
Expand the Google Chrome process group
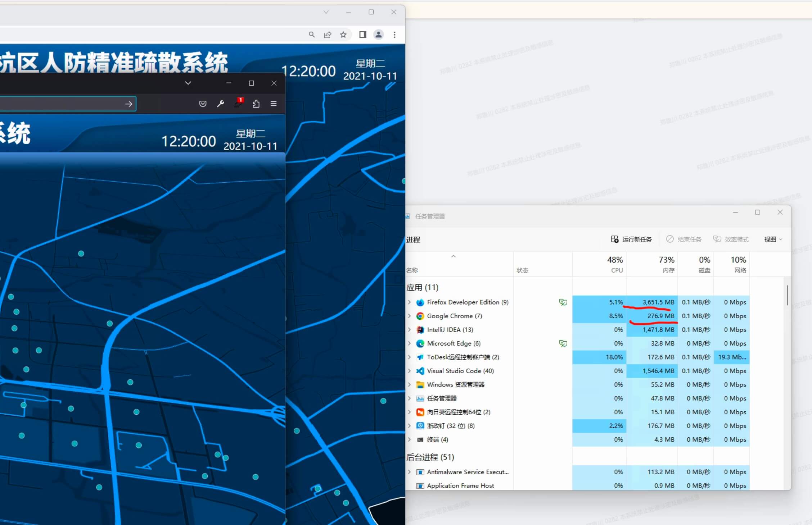[x=409, y=316]
